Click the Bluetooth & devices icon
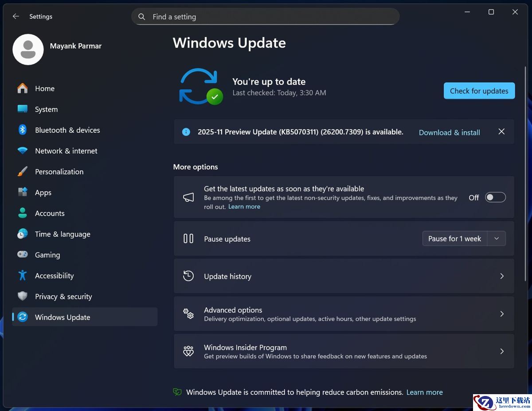The image size is (532, 411). click(x=23, y=130)
